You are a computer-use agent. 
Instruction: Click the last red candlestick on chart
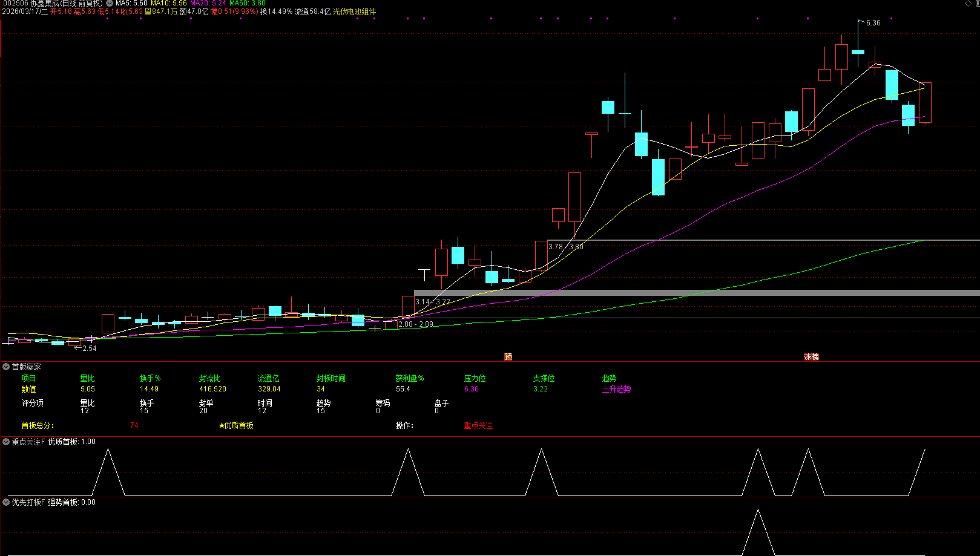[x=925, y=102]
